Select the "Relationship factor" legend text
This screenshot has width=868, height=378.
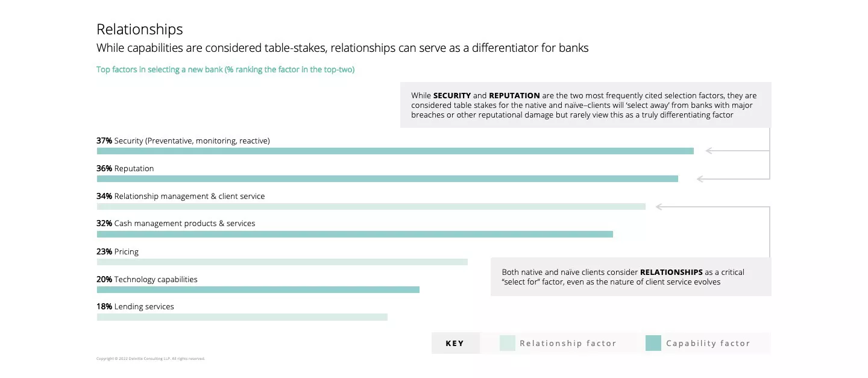tap(568, 344)
